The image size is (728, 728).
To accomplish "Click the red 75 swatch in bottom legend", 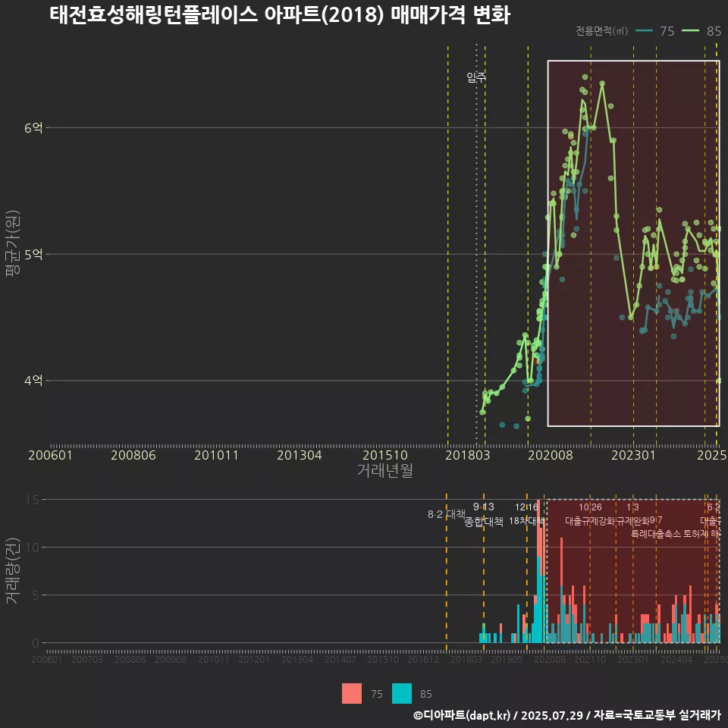I will pos(351,694).
